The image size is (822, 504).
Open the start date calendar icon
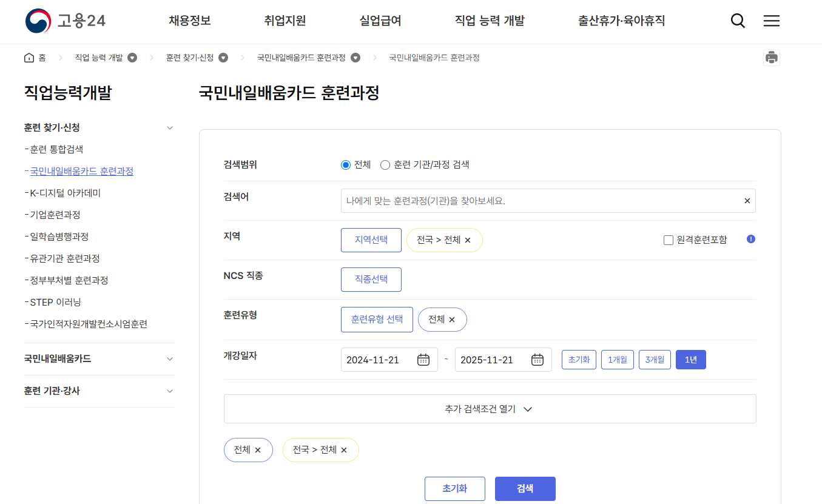[423, 360]
